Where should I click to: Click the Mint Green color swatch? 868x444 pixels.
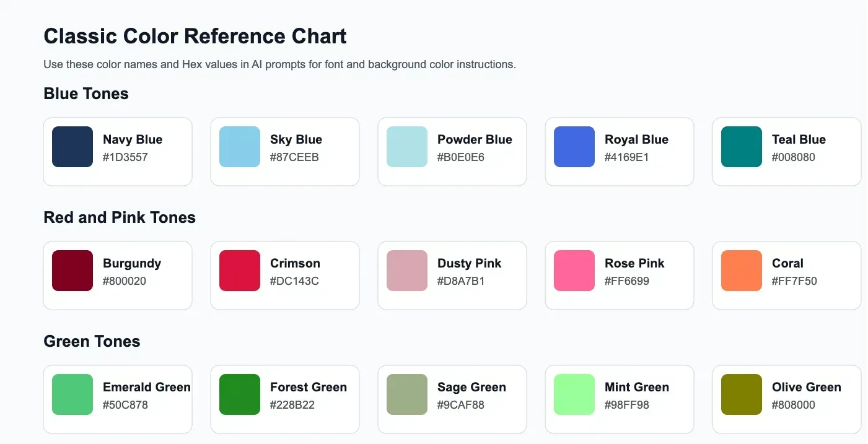574,394
